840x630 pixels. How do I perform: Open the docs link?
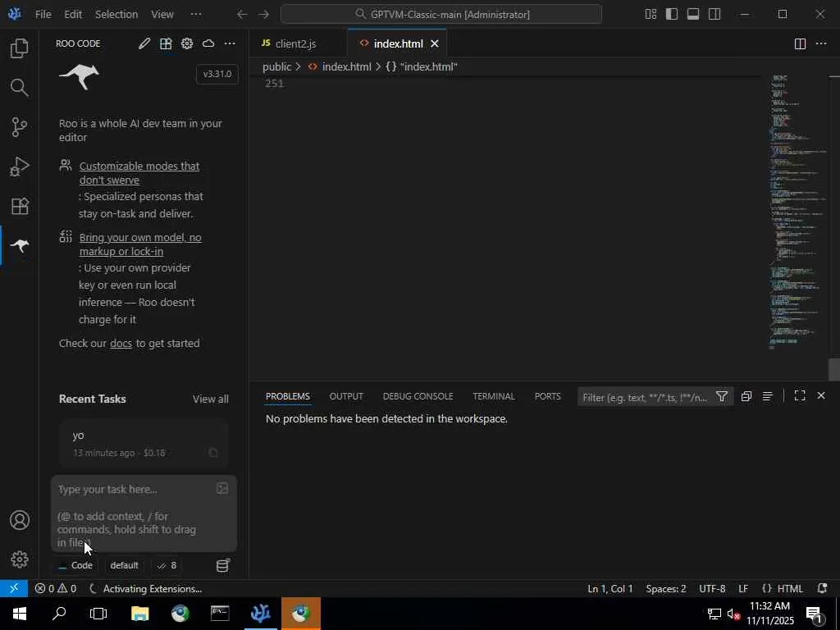(x=121, y=344)
